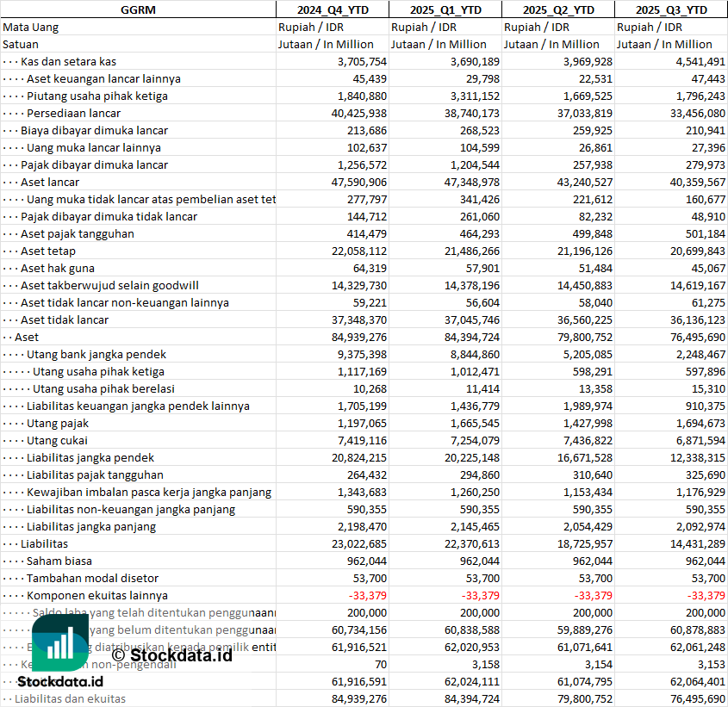Select the Liabilitas dan ekuitas row label

tap(70, 698)
